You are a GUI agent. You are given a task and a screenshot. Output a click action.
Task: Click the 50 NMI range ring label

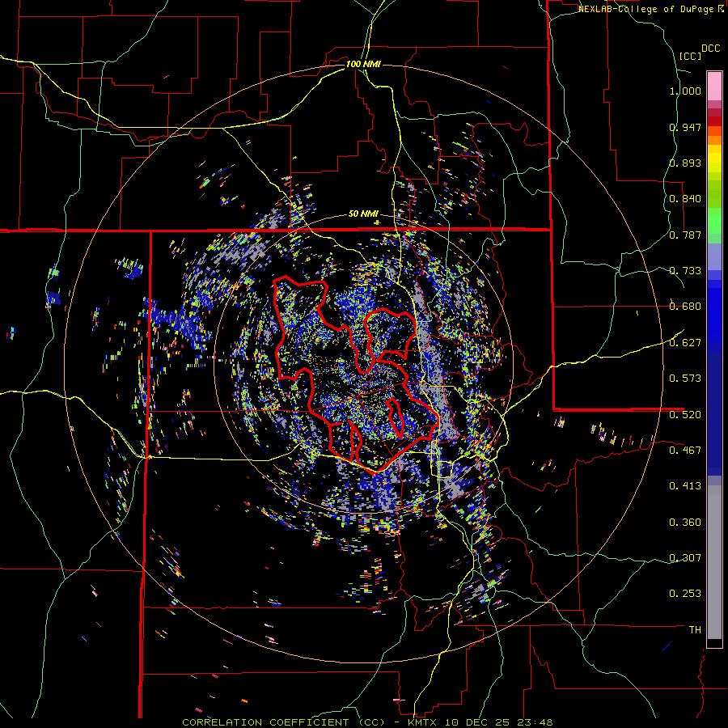point(363,214)
